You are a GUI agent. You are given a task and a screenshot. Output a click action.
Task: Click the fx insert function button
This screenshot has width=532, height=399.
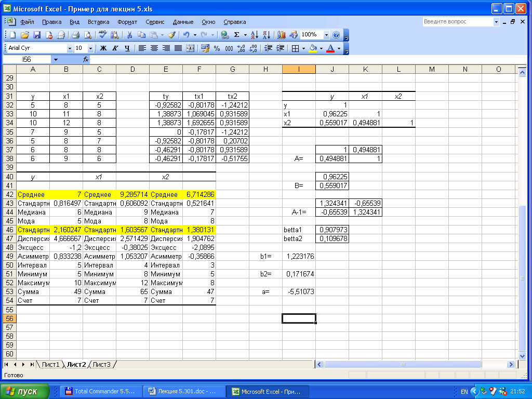coord(86,60)
